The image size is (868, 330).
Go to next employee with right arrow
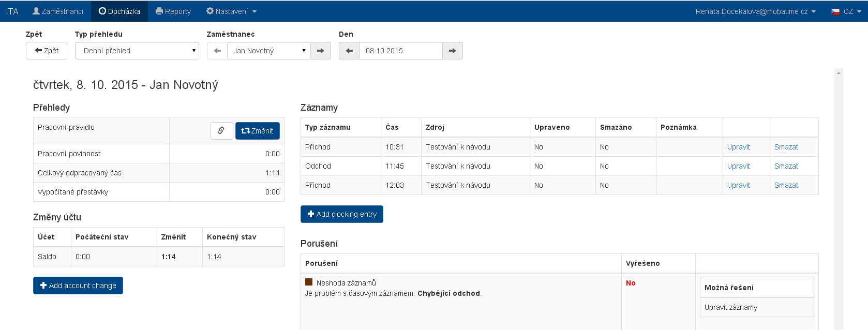click(x=321, y=51)
